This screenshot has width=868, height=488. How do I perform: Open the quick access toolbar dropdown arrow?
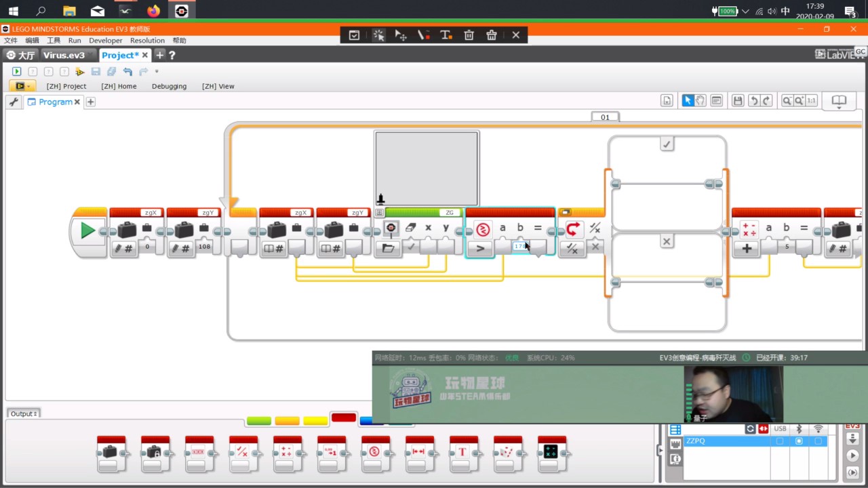point(157,71)
